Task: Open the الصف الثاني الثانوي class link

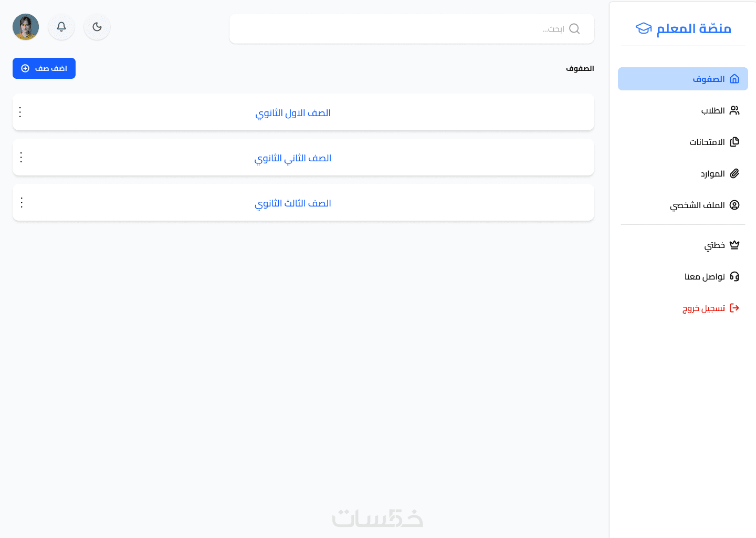Action: point(293,158)
